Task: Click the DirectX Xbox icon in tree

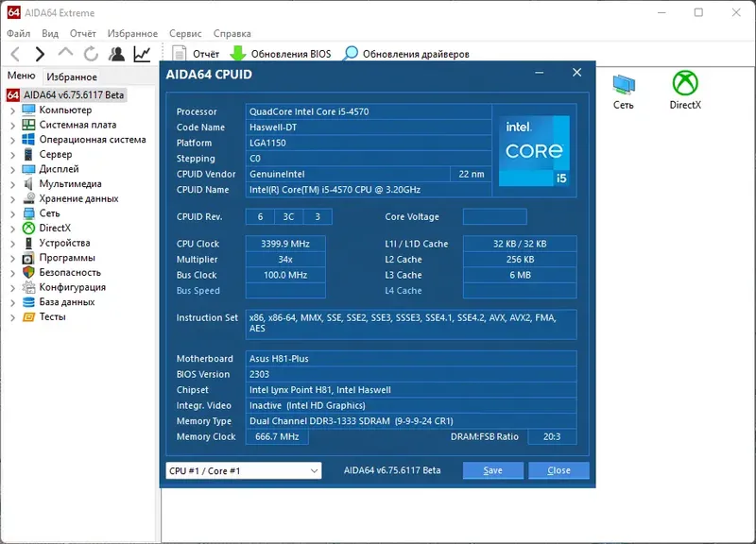Action: 28,228
